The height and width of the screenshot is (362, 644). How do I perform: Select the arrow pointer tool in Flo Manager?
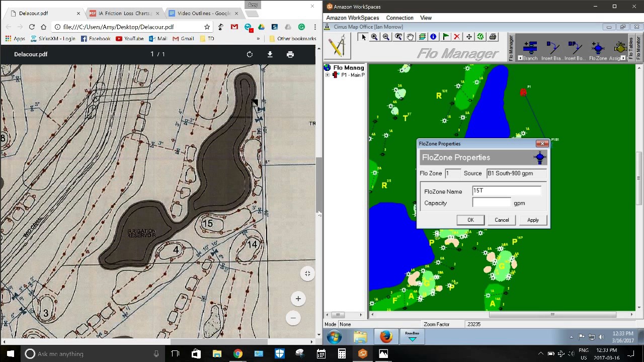point(363,37)
